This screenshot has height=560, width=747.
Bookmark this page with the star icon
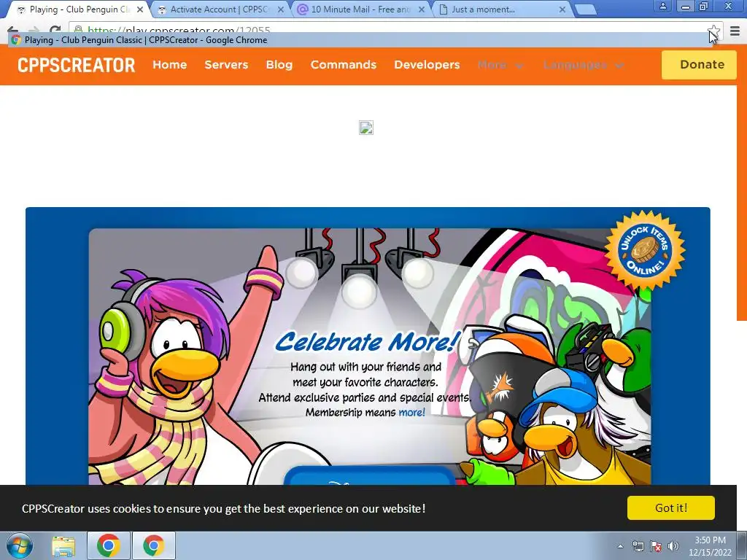click(x=713, y=32)
